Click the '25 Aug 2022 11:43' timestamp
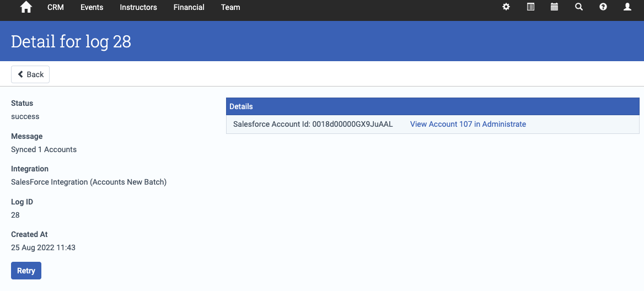Viewport: 644px width, 291px height. (43, 247)
